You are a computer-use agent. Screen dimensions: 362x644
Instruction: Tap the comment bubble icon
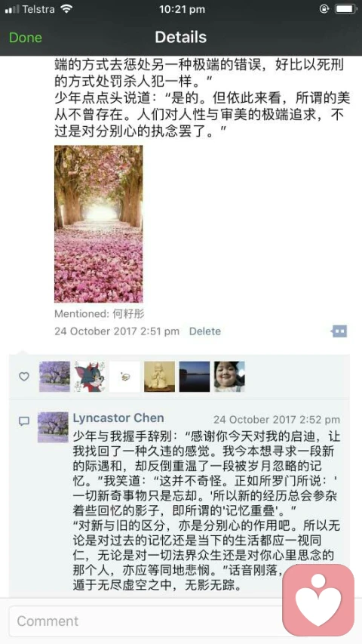(x=24, y=421)
